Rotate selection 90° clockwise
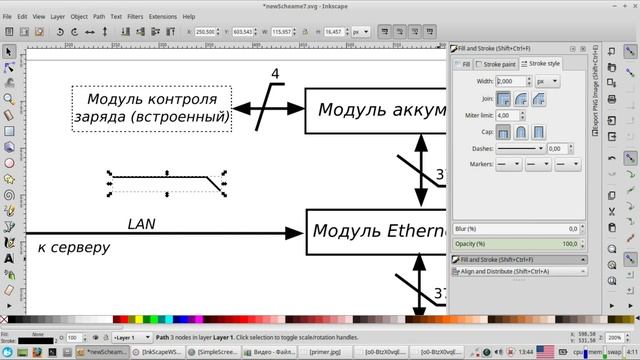The image size is (640, 360). point(75,32)
